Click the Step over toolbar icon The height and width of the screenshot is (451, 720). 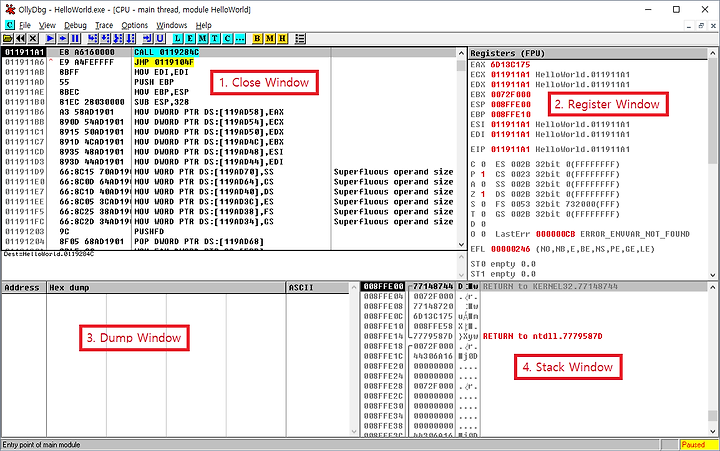[105, 39]
